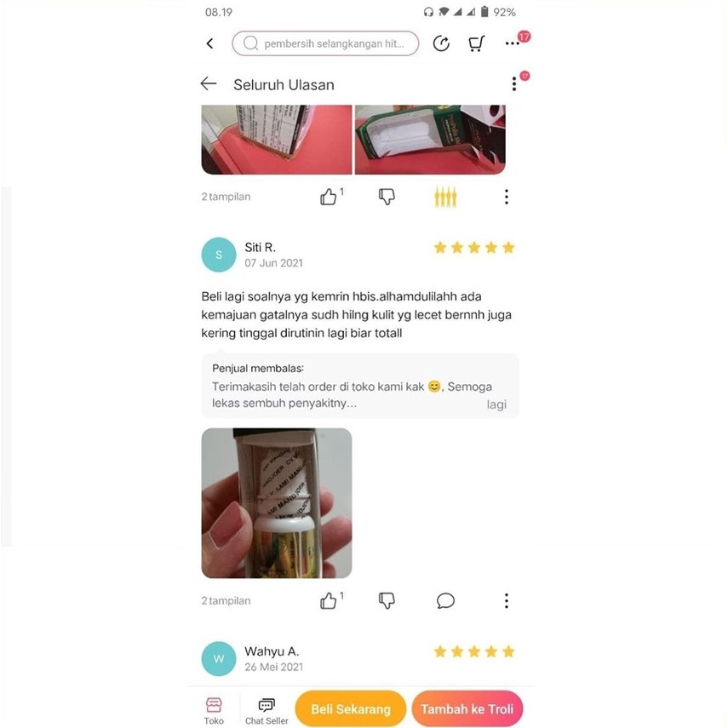This screenshot has height=728, width=728.
Task: Open vertical dots menu in Seluruh Ulasan header
Action: (x=514, y=84)
